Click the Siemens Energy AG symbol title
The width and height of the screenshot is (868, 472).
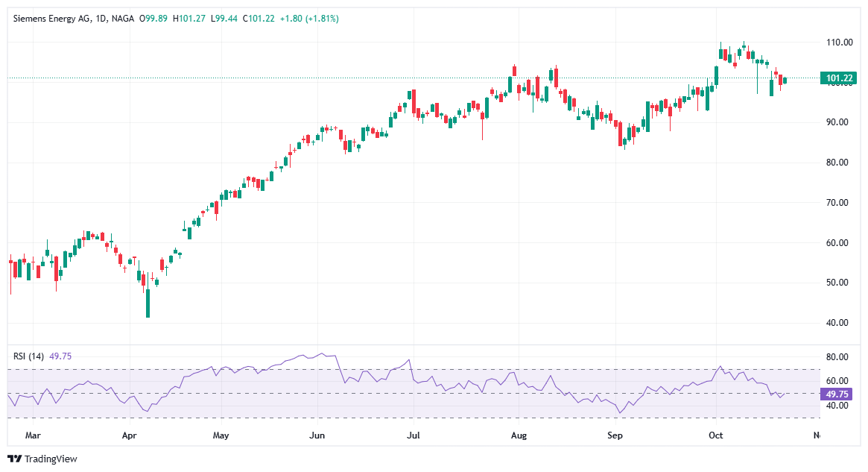pos(51,19)
